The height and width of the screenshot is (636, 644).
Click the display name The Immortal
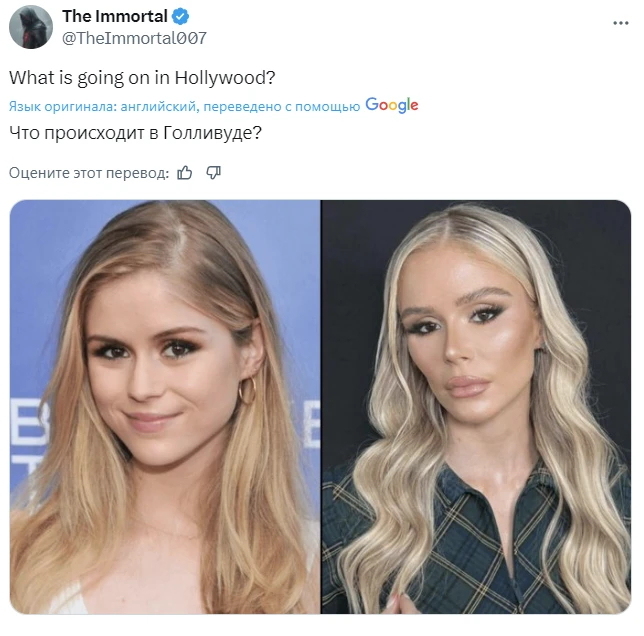115,16
